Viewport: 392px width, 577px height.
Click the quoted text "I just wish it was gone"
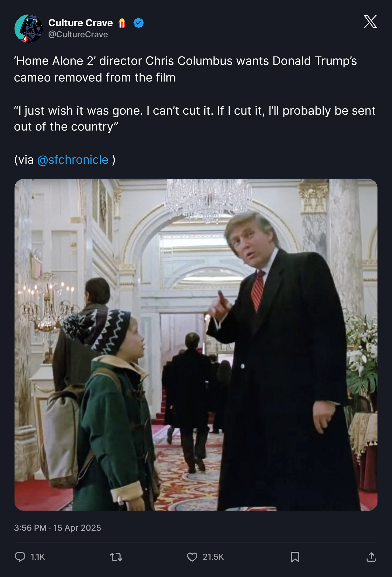78,111
